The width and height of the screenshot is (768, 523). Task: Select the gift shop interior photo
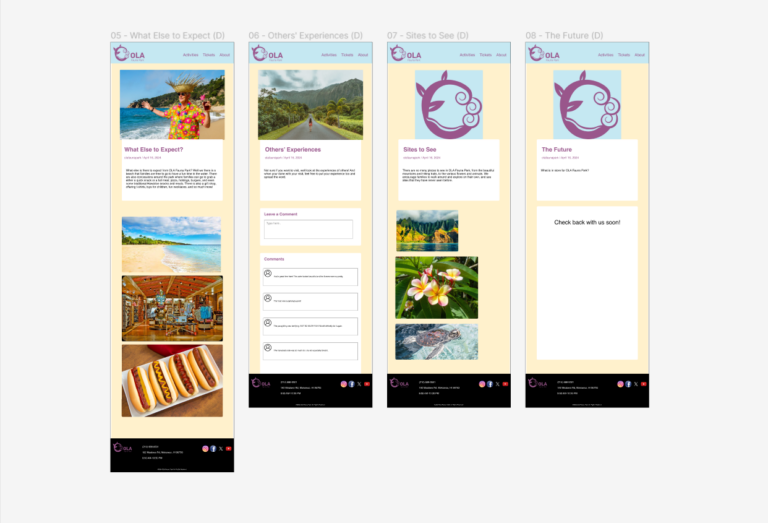click(172, 309)
